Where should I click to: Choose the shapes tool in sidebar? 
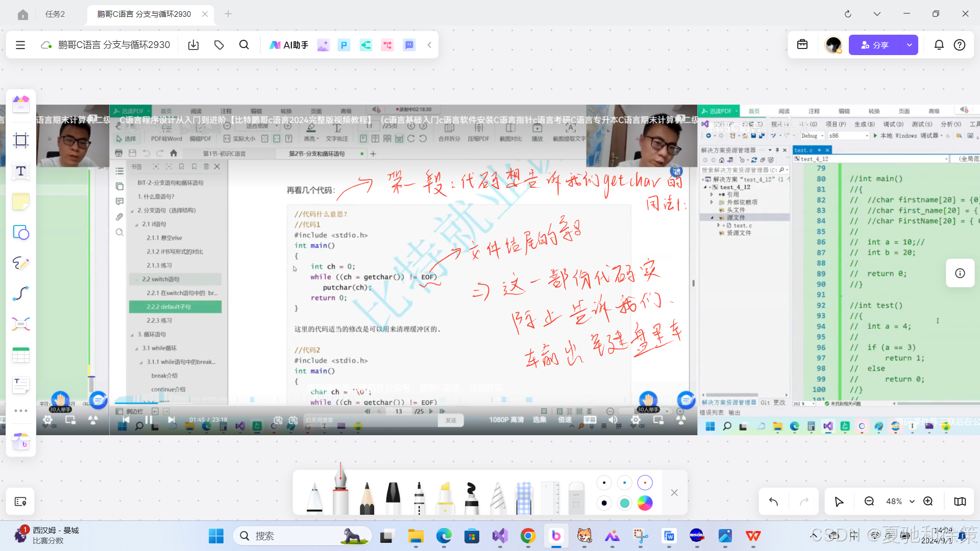[x=21, y=233]
